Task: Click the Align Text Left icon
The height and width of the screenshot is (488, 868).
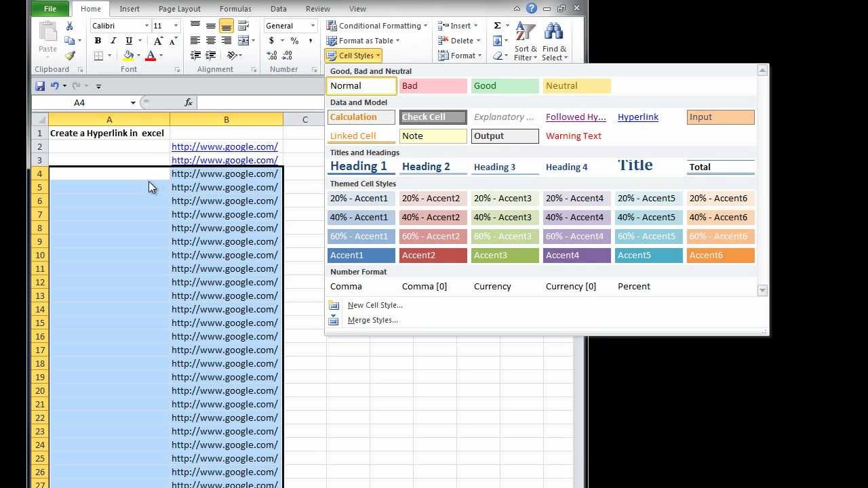Action: tap(195, 41)
